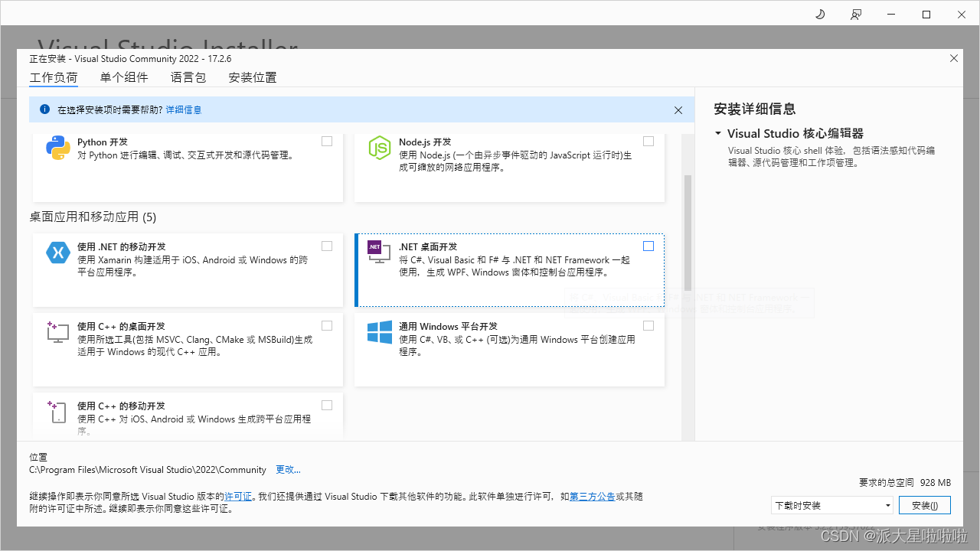The height and width of the screenshot is (551, 980).
Task: Click the 通用 Windows 平台开发 title text
Action: pos(448,326)
